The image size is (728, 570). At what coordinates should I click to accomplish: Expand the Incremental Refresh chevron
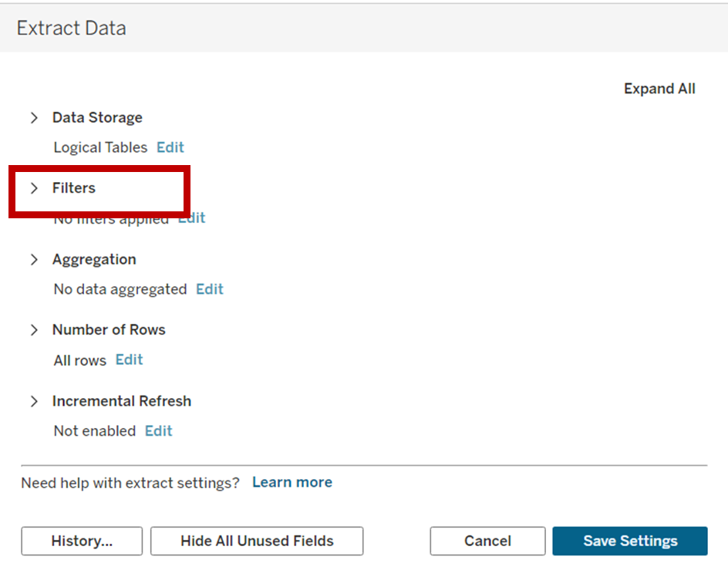click(x=34, y=401)
